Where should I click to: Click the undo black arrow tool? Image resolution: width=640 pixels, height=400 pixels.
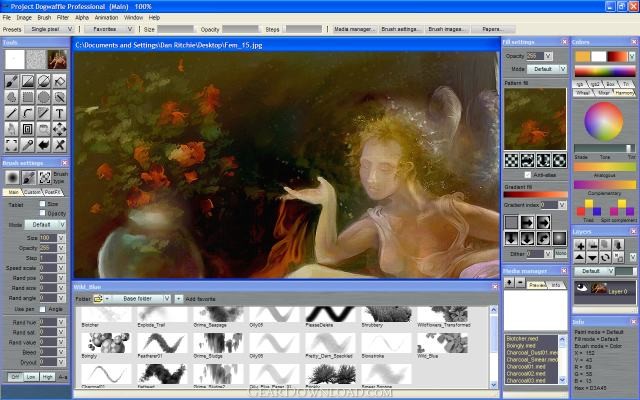43,145
